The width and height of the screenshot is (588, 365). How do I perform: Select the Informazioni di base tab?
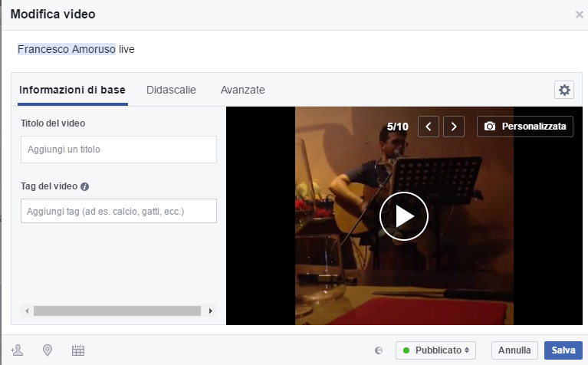pos(72,90)
